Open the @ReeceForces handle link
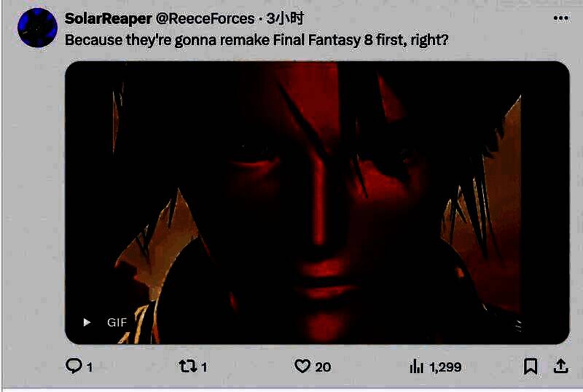Viewport: 583px width, 392px height. (x=206, y=19)
